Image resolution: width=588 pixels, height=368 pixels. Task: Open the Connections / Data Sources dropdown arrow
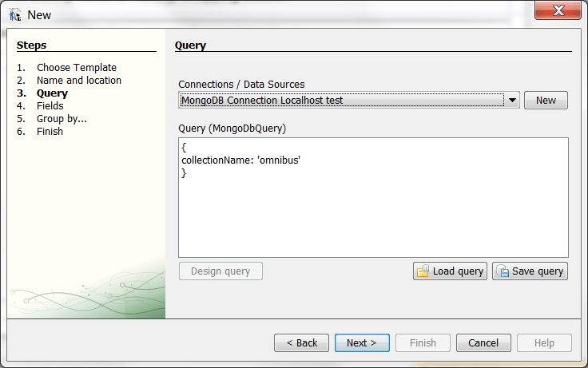tap(512, 100)
